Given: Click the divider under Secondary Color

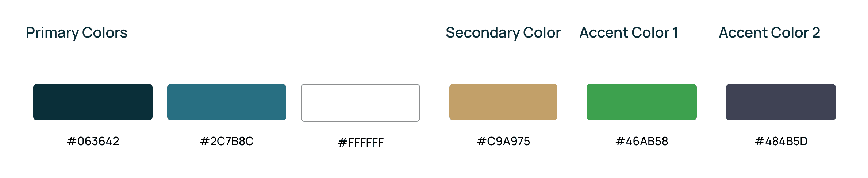Looking at the screenshot, I should (503, 58).
